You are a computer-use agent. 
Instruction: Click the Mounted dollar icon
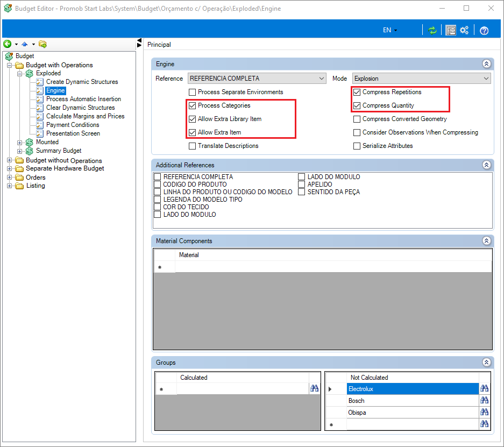coord(30,143)
